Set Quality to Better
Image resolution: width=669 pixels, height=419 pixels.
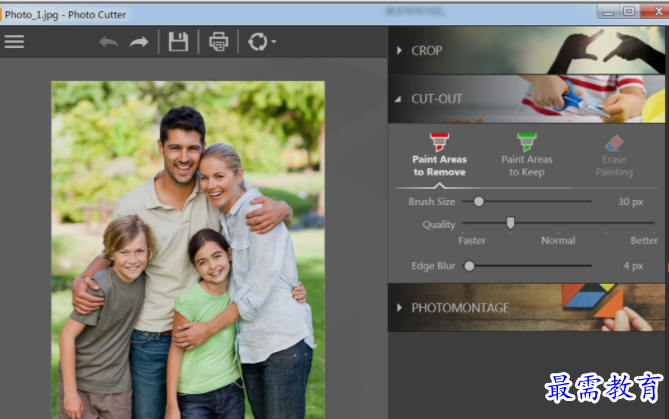click(x=644, y=241)
